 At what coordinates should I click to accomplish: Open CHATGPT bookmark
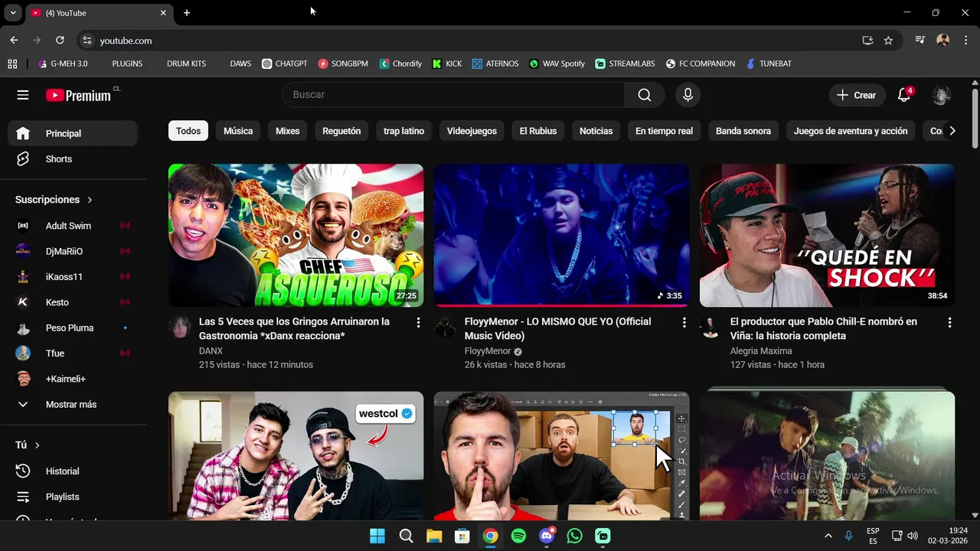(284, 64)
